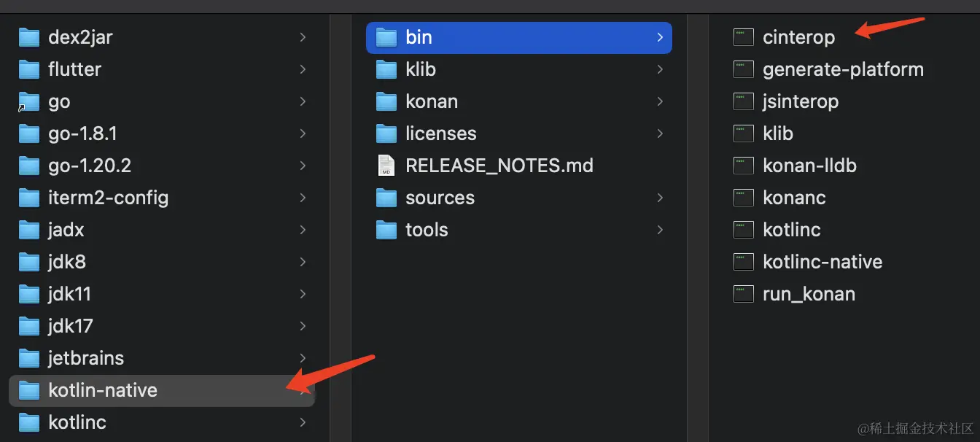Select the "RELEASE_NOTES.md" file name
This screenshot has height=442, width=980.
[499, 166]
